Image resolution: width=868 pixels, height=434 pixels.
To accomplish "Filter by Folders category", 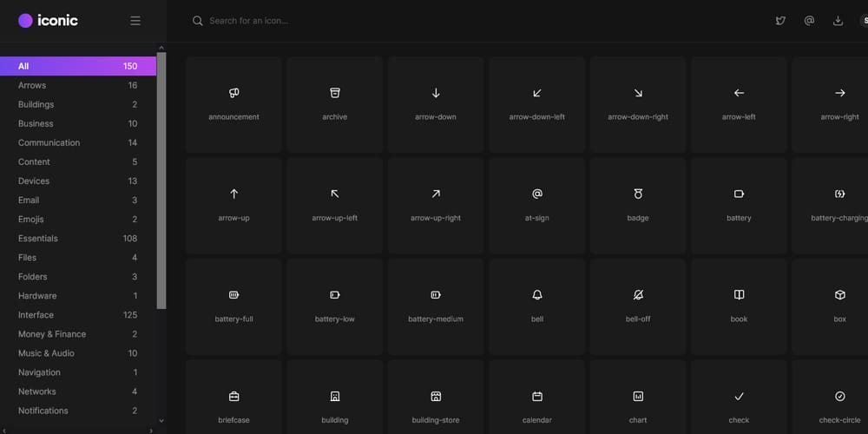I will pos(78,277).
